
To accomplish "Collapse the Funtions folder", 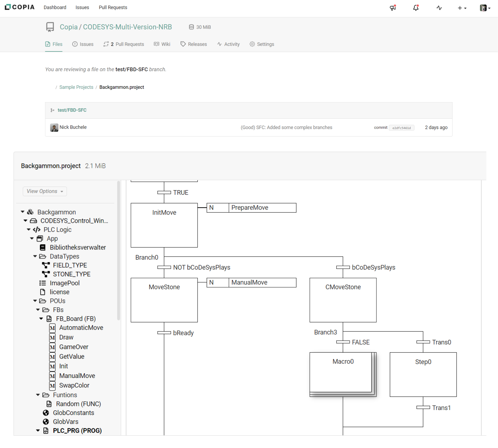I will [x=38, y=395].
